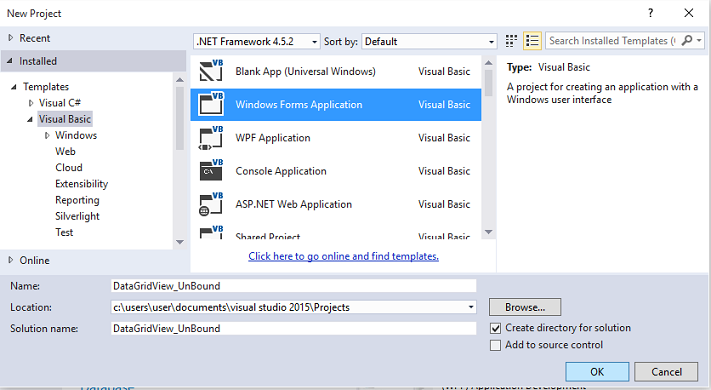711x390 pixels.
Task: Click the template list scroll down arrow
Action: point(488,232)
